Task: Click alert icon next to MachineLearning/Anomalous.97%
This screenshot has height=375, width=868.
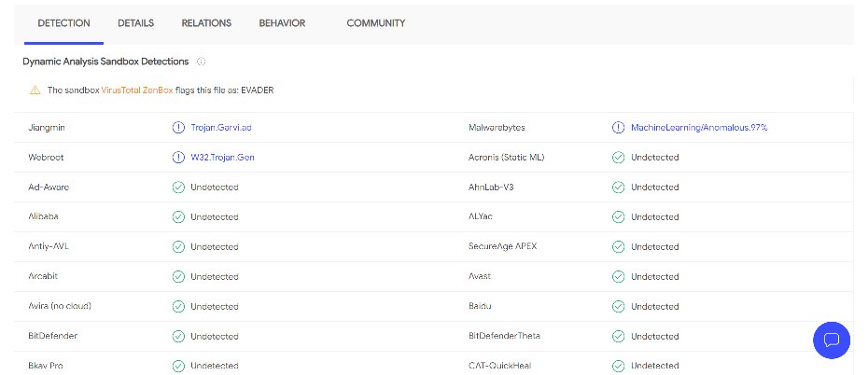Action: (x=619, y=127)
